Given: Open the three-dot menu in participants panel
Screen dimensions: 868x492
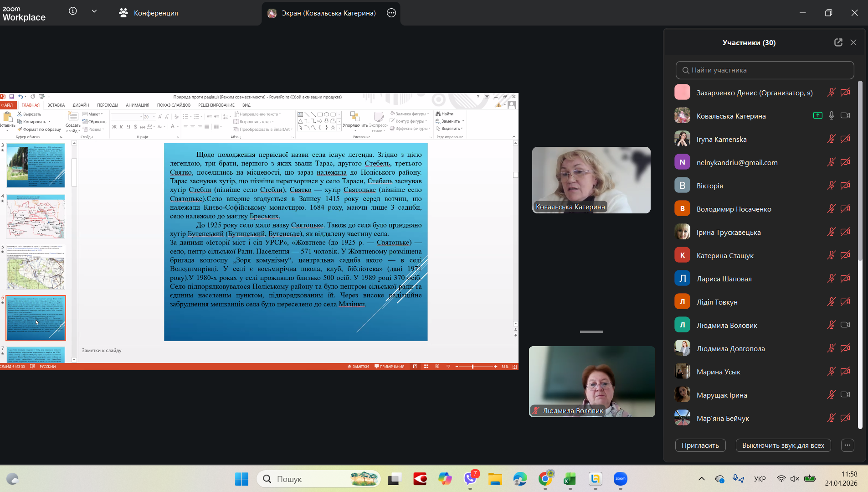Looking at the screenshot, I should [847, 445].
